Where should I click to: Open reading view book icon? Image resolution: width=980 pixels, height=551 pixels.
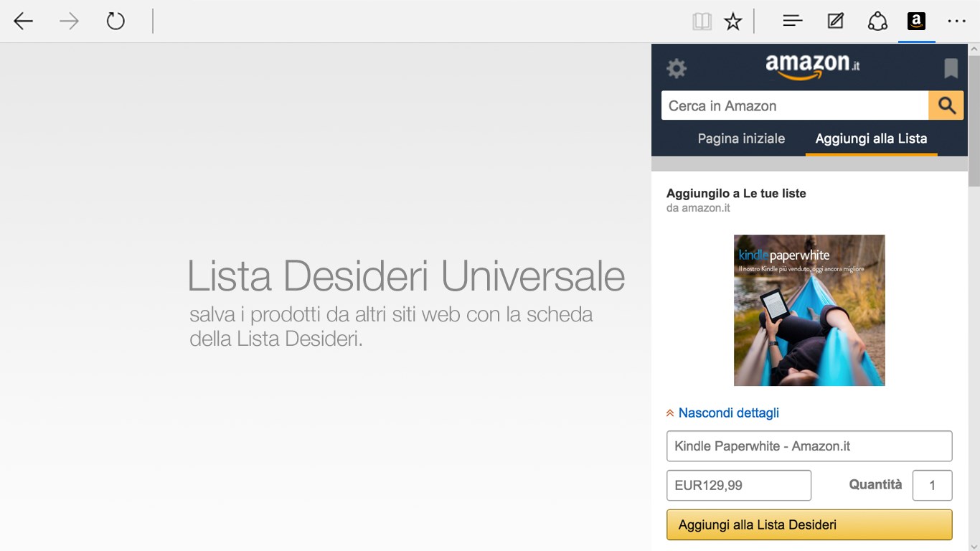(x=702, y=22)
